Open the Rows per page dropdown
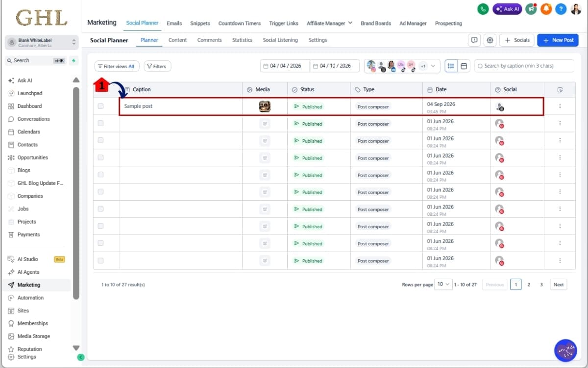588x368 pixels. click(444, 285)
